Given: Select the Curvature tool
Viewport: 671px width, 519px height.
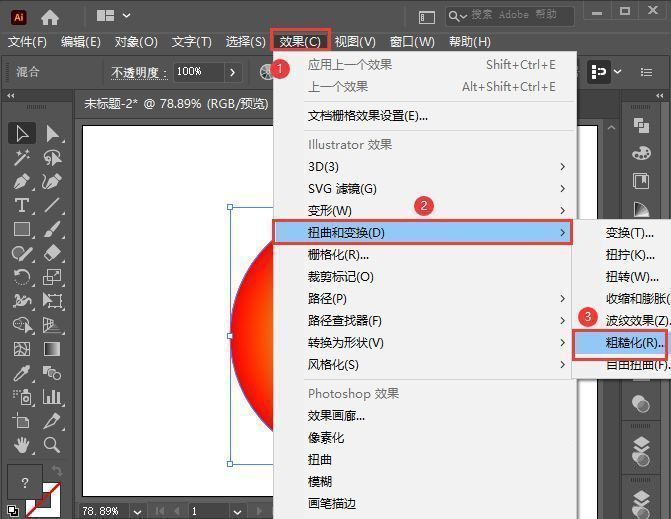Looking at the screenshot, I should pos(52,181).
